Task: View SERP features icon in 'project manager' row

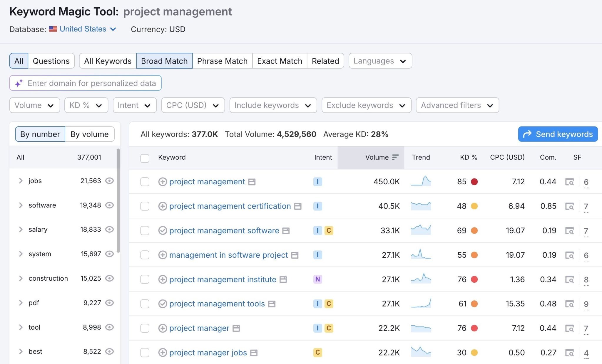Action: point(569,328)
